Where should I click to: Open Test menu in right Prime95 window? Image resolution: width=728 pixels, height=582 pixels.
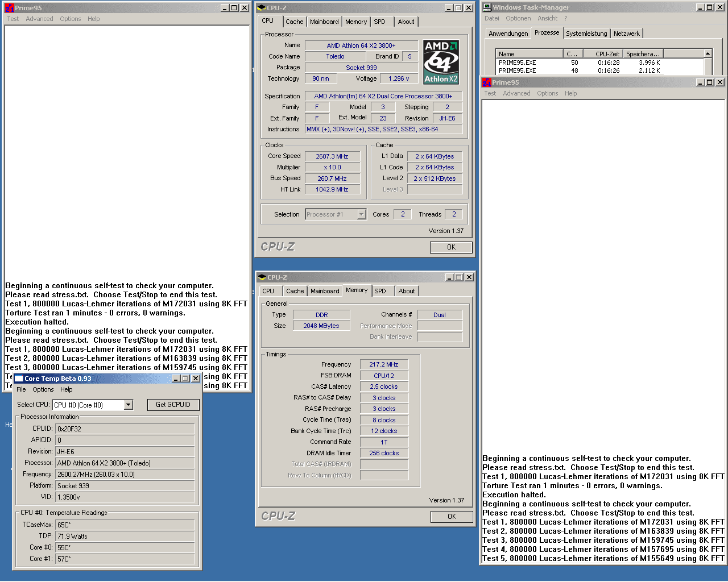coord(490,93)
